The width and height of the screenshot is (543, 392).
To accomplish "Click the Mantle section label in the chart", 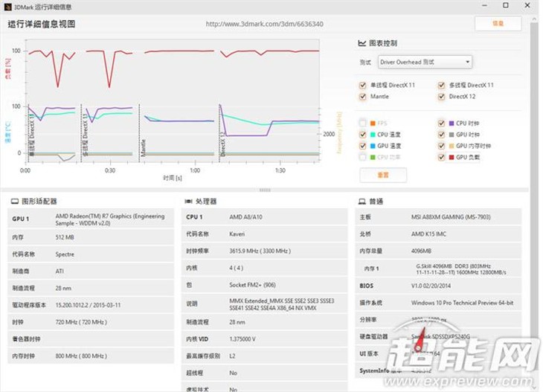I will pyautogui.click(x=143, y=147).
